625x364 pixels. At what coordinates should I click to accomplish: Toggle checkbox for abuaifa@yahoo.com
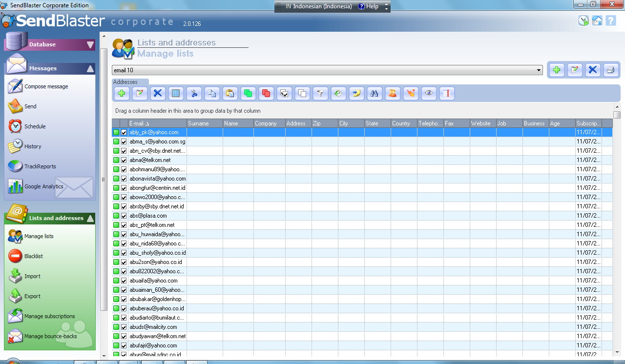pyautogui.click(x=124, y=281)
